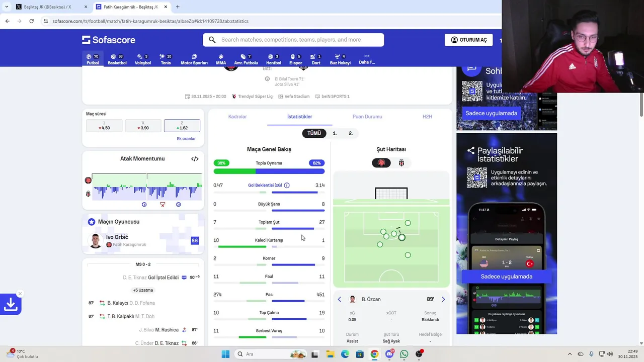The width and height of the screenshot is (644, 362).
Task: Click the Gol Beklentisi (xG) label
Action: pos(265,186)
